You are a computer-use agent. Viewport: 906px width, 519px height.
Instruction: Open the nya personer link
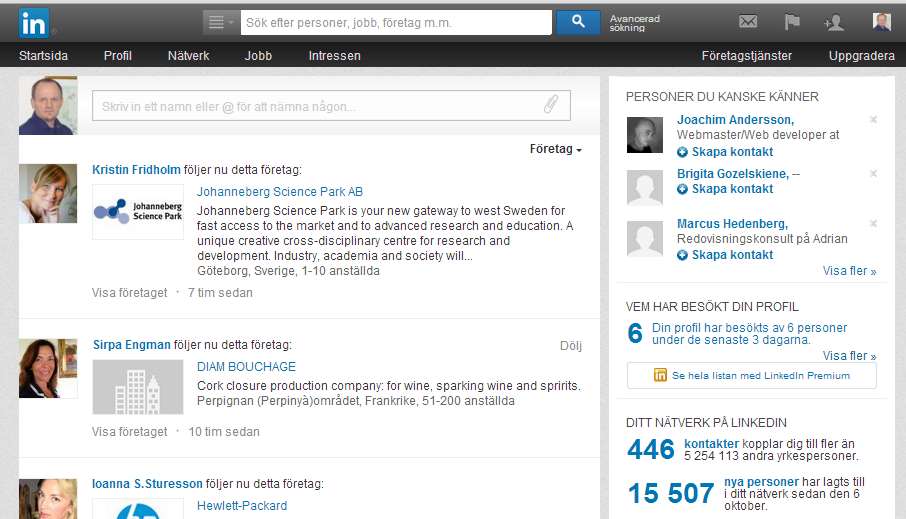(761, 482)
